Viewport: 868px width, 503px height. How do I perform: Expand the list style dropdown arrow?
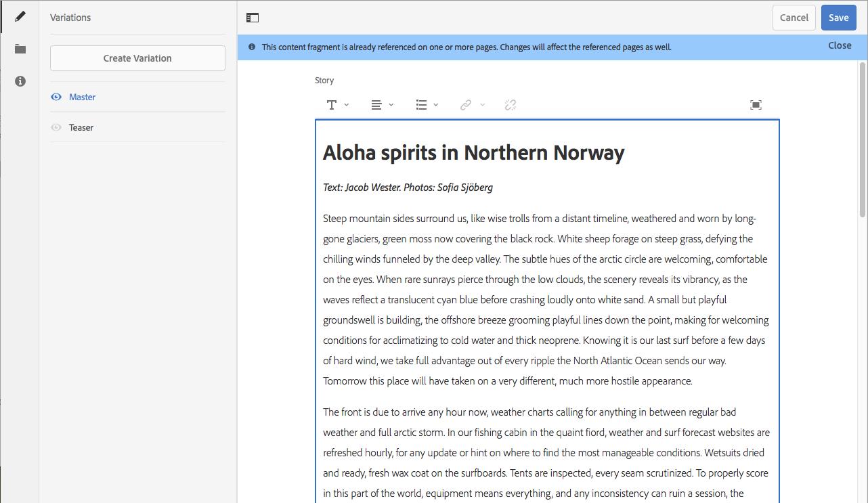click(x=436, y=105)
